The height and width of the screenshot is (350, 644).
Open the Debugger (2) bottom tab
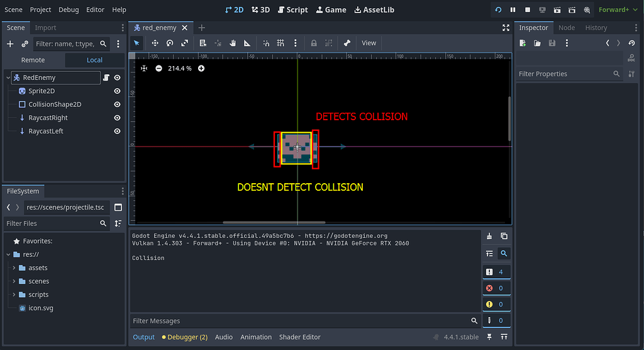pyautogui.click(x=184, y=337)
